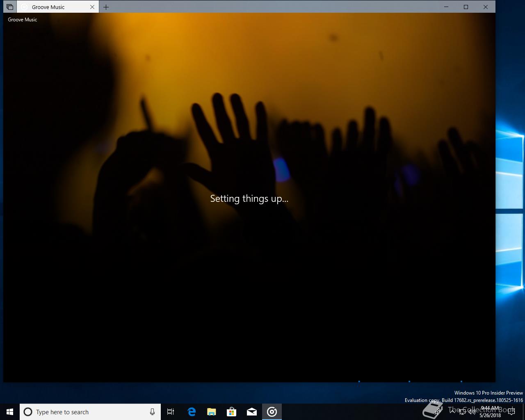Viewport: 525px width, 420px height.
Task: Open the Windows Start menu
Action: coord(10,412)
